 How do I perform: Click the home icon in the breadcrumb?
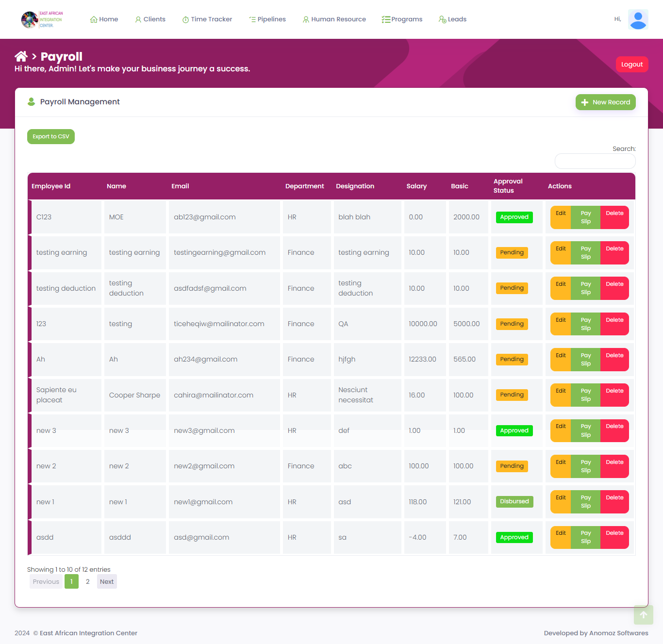[21, 57]
